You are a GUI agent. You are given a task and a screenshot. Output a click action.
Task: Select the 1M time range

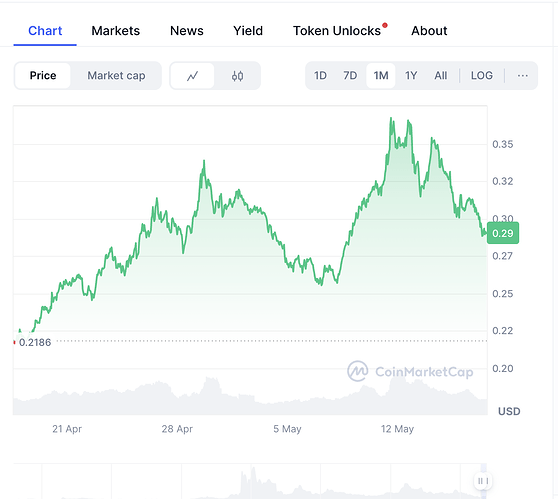[381, 76]
